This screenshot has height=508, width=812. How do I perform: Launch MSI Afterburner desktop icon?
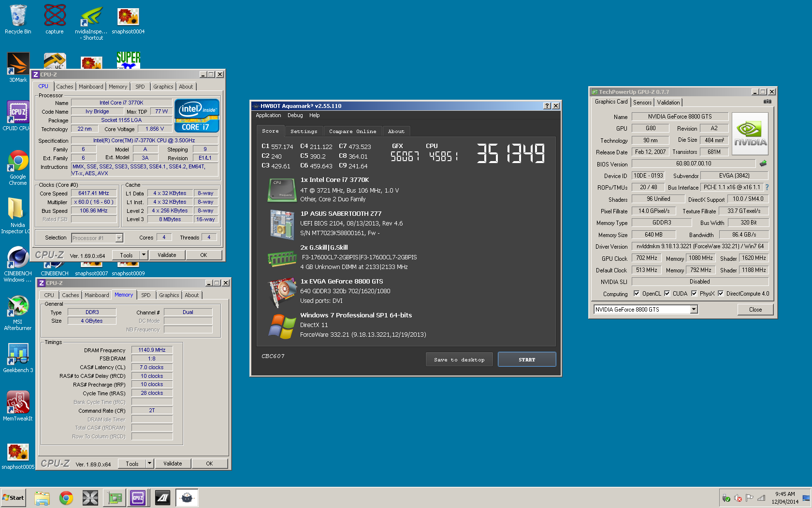pos(18,313)
